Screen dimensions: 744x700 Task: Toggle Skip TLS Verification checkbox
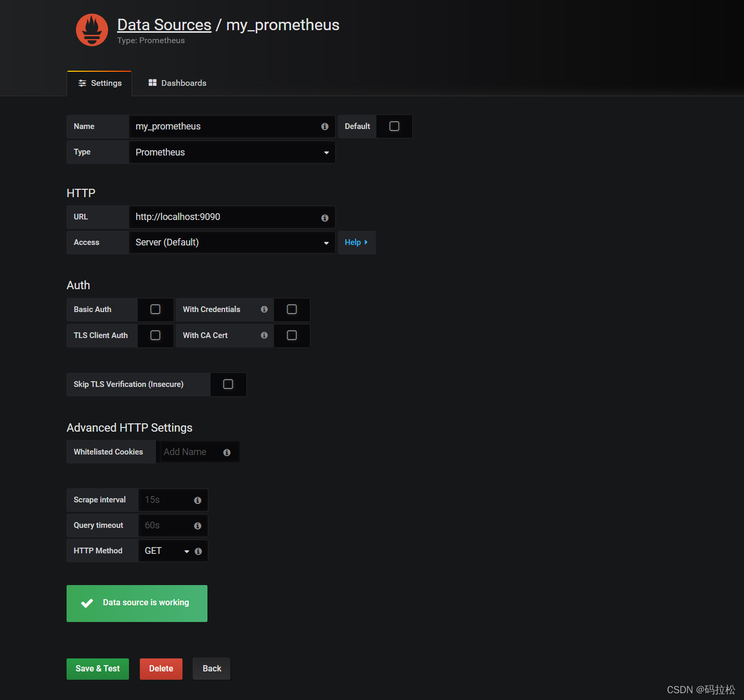[228, 384]
